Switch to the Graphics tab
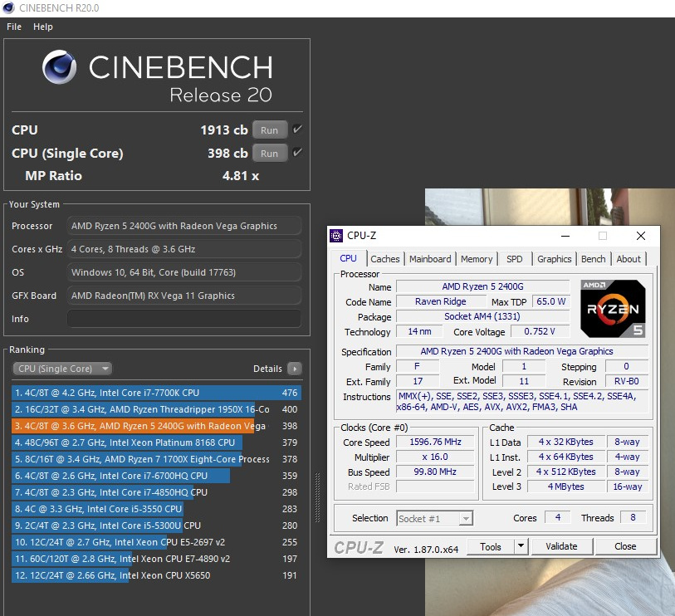 click(554, 259)
